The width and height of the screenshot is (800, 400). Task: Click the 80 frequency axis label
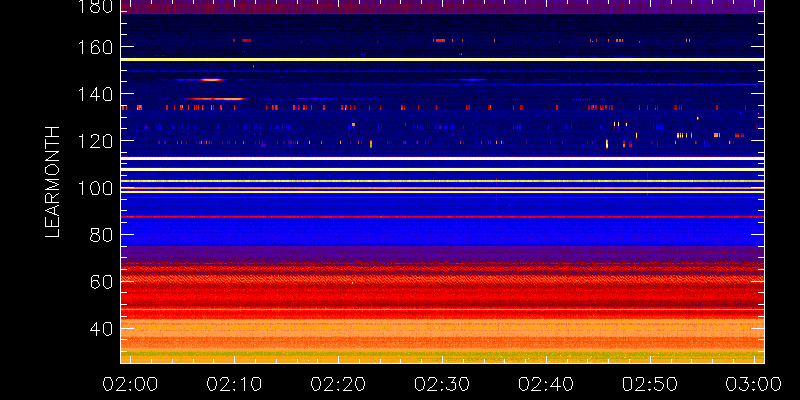(101, 235)
